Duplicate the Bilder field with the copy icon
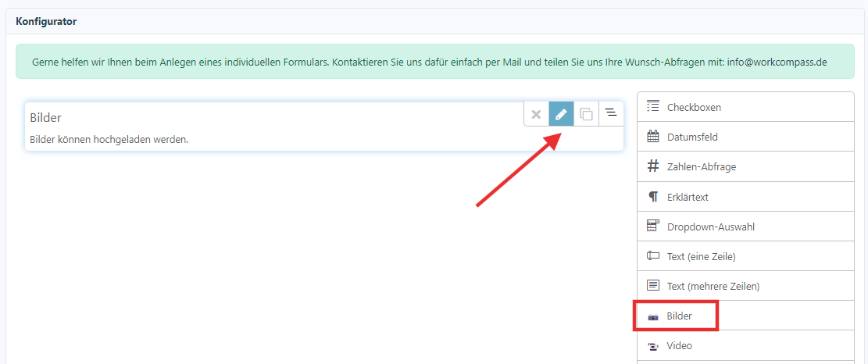Image resolution: width=868 pixels, height=364 pixels. coord(586,115)
